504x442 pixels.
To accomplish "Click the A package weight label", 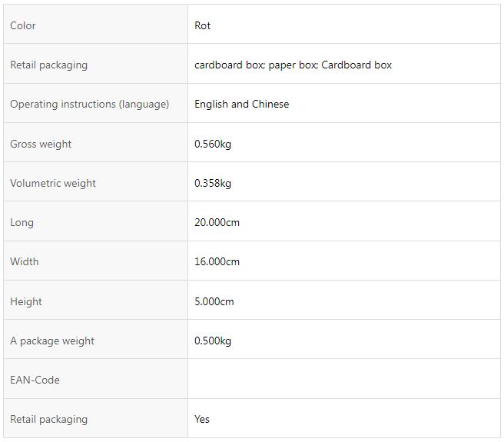I will (x=52, y=341).
